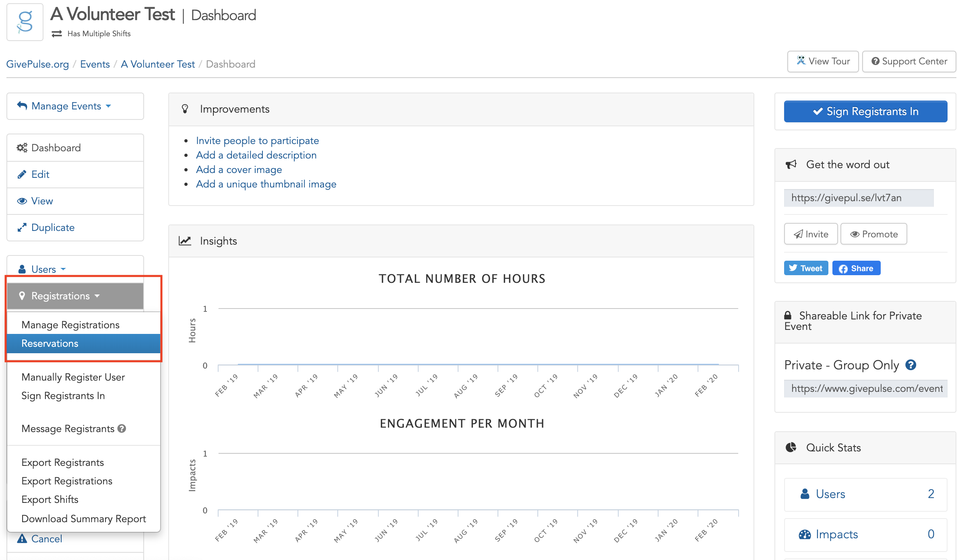Open Add a cover image link
The height and width of the screenshot is (560, 958).
(239, 169)
